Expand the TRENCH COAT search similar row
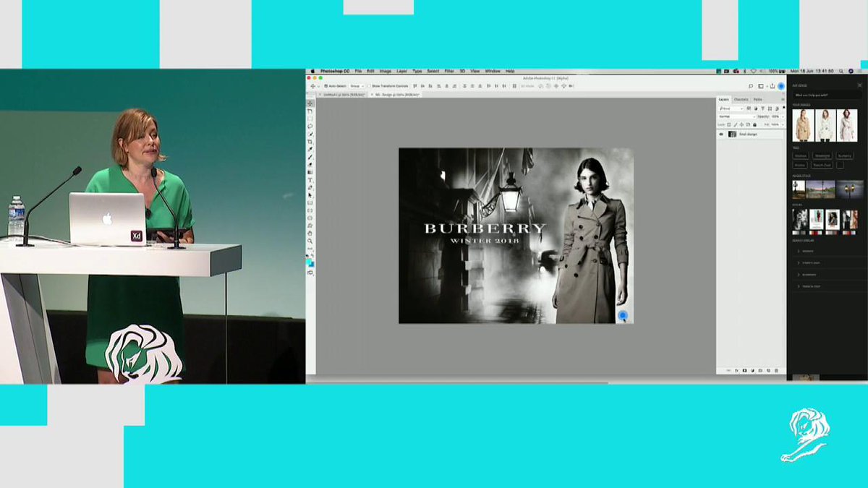 pyautogui.click(x=827, y=286)
